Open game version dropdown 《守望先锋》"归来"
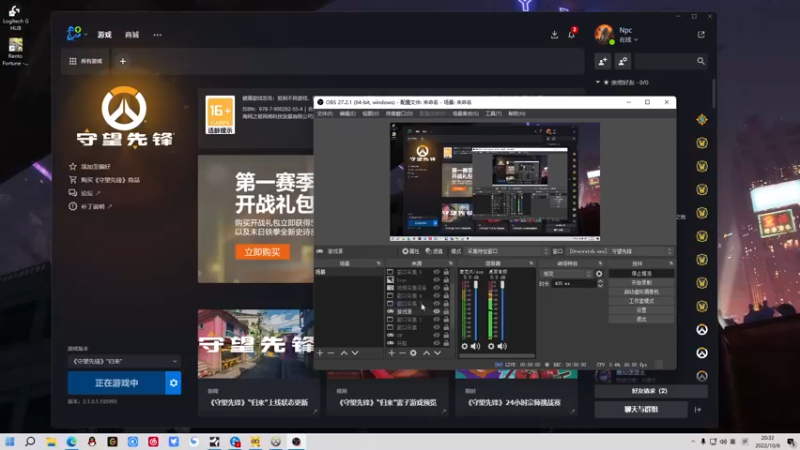 pos(124,361)
